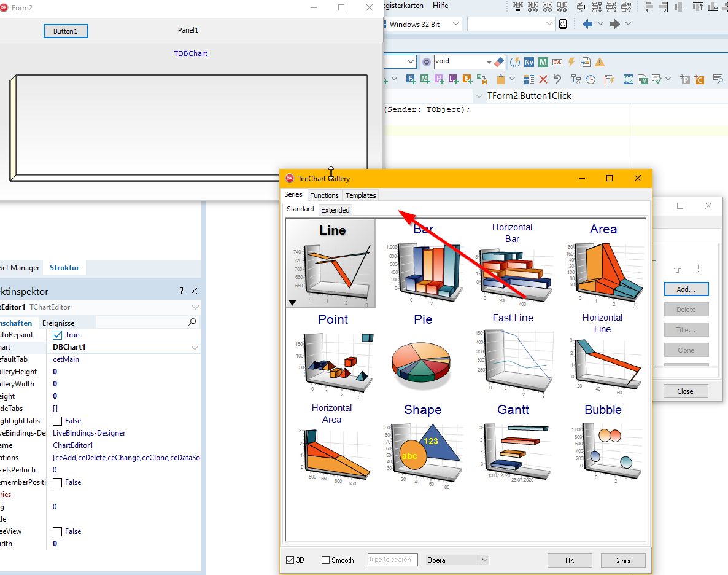Open the void return type dropdown
Viewport: 728px width, 575px height.
[x=489, y=62]
